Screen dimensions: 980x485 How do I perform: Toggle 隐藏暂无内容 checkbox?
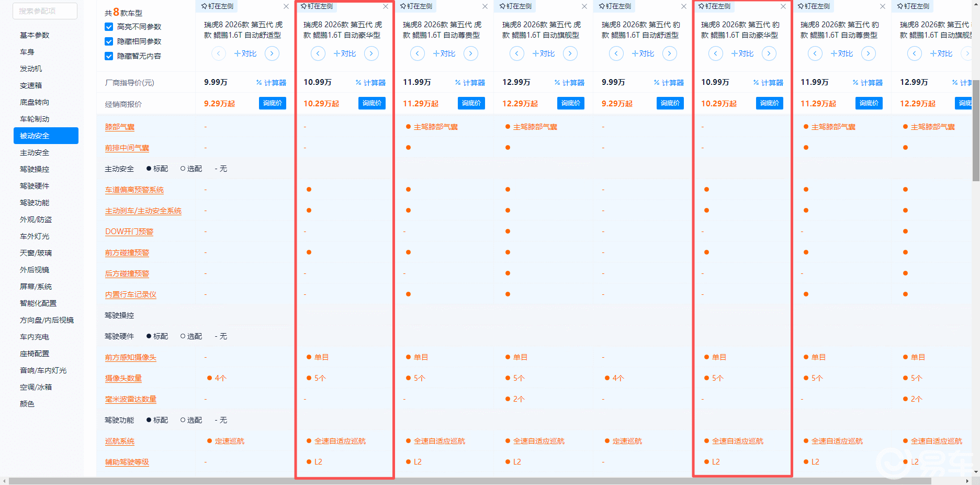pos(109,56)
